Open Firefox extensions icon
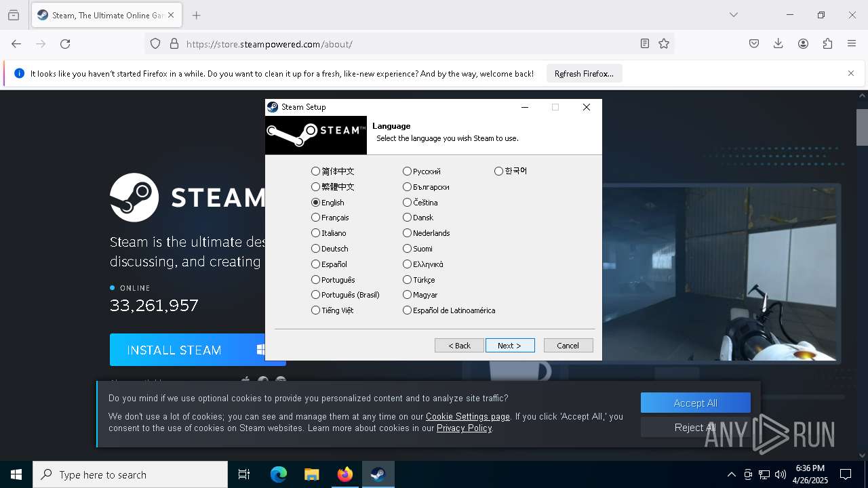The width and height of the screenshot is (868, 488). click(x=827, y=44)
